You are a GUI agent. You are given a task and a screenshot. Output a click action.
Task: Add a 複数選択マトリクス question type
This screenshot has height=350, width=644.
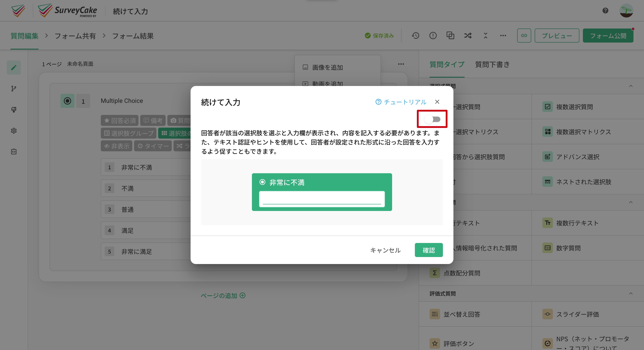pos(587,132)
